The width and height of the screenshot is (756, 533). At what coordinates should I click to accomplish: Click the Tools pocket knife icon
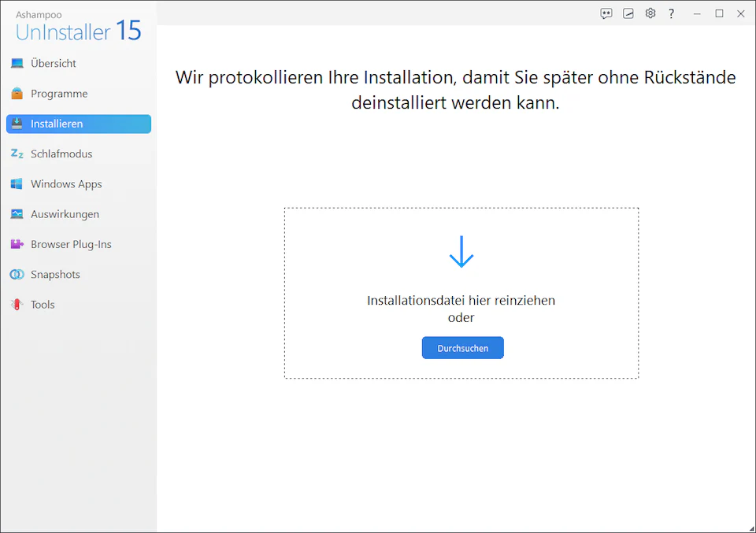click(x=17, y=304)
